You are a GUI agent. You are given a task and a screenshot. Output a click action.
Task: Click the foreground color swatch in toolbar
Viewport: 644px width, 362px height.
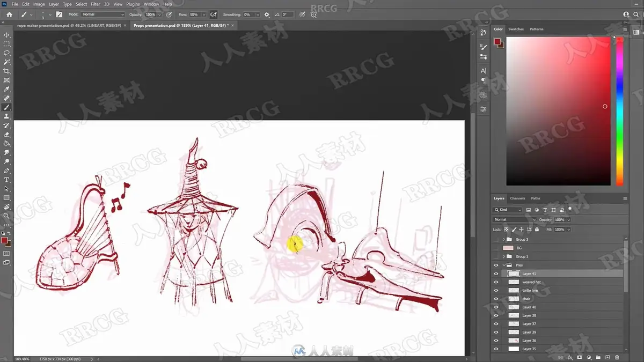(x=5, y=241)
